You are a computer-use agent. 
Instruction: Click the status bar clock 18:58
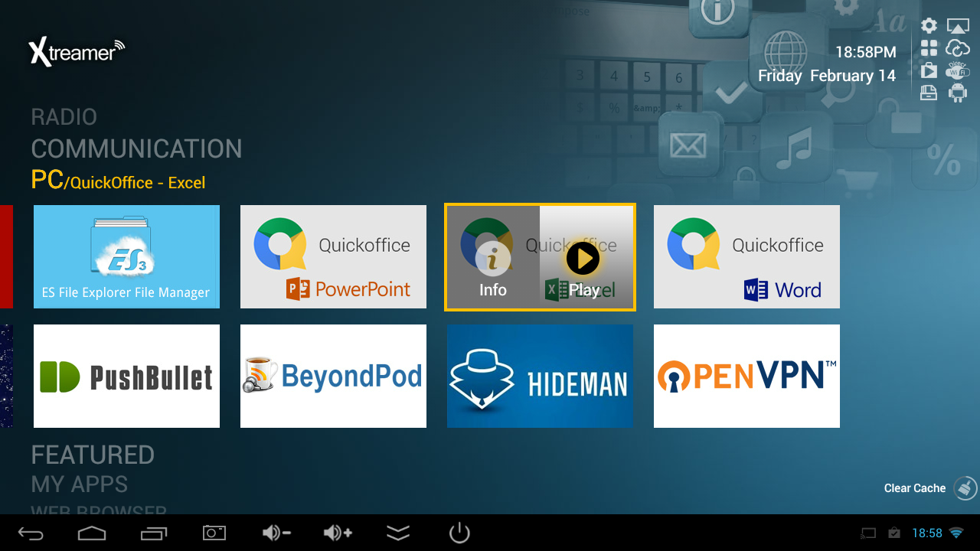pos(927,533)
